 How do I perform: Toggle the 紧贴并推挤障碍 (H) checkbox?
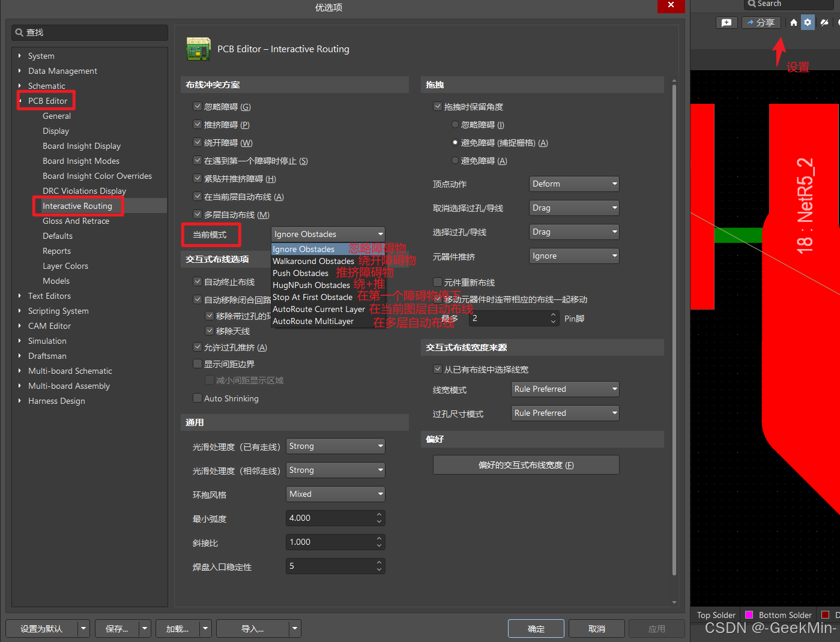(197, 179)
